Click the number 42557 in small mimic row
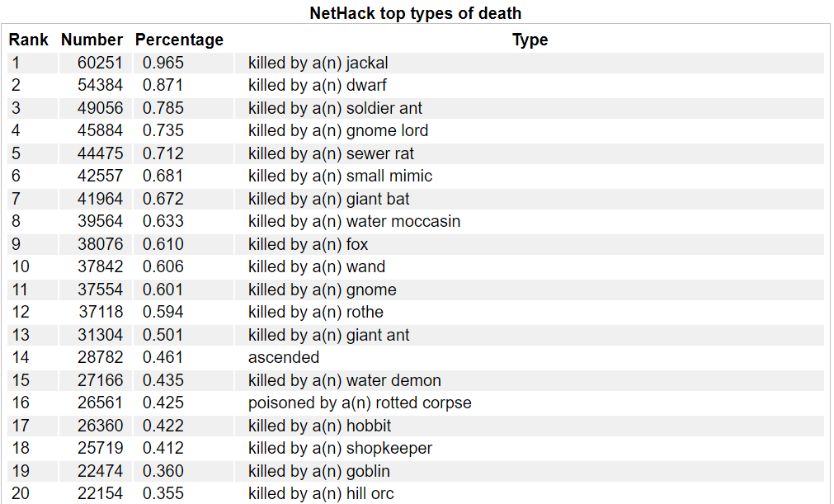 [100, 176]
